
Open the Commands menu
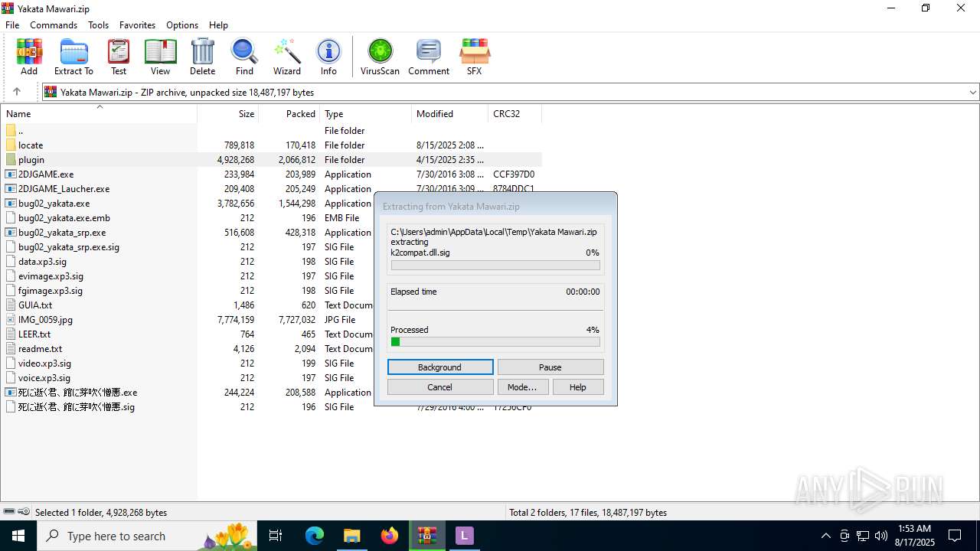pyautogui.click(x=54, y=24)
